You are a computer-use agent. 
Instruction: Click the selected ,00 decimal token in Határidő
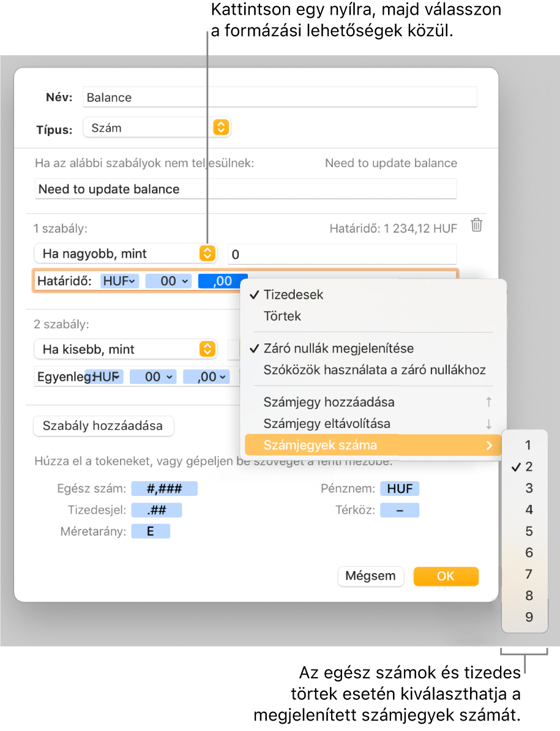tap(222, 281)
